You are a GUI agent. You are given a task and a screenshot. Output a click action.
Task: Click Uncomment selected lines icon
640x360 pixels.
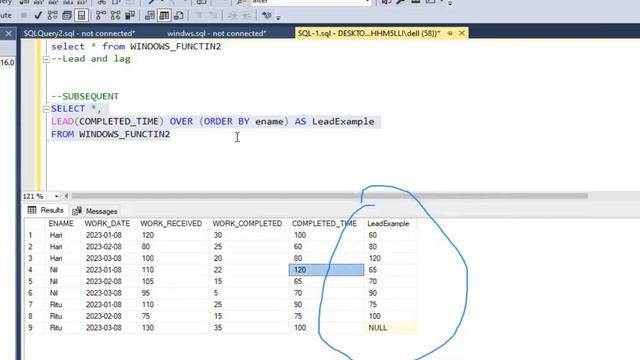point(213,16)
